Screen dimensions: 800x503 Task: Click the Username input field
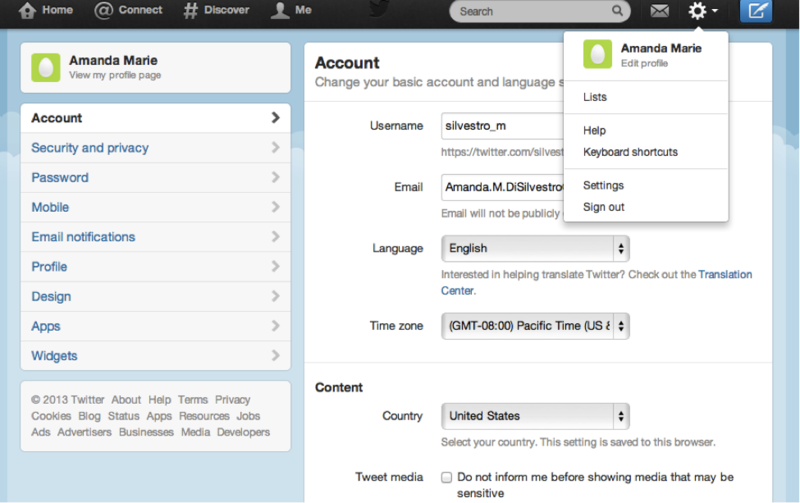coord(503,126)
